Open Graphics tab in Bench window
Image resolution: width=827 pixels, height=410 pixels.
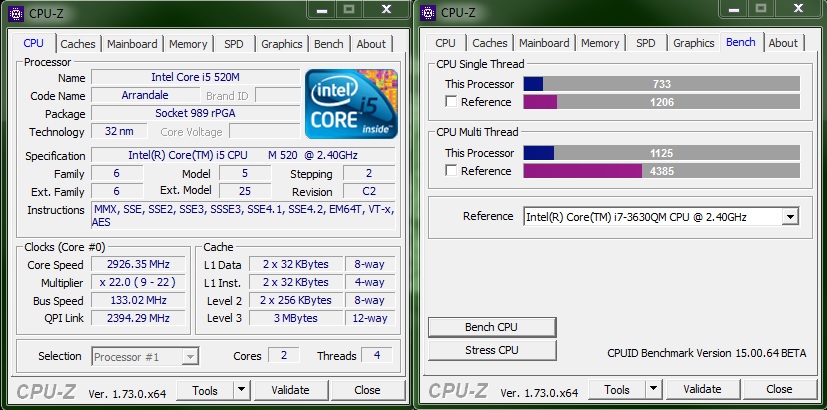coord(694,43)
